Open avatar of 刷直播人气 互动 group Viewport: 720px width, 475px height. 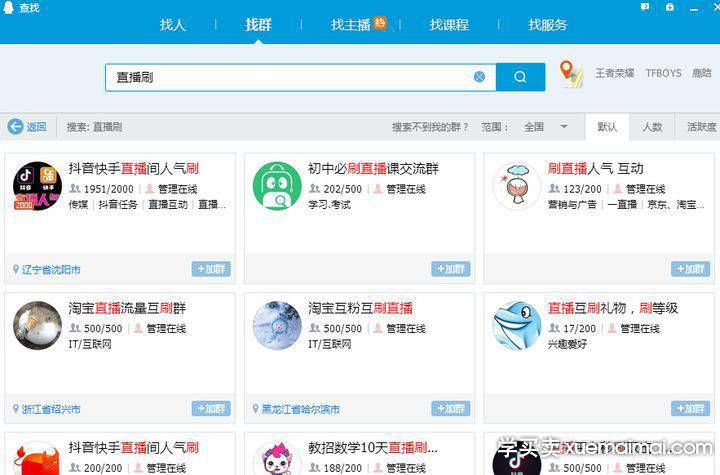coord(517,186)
